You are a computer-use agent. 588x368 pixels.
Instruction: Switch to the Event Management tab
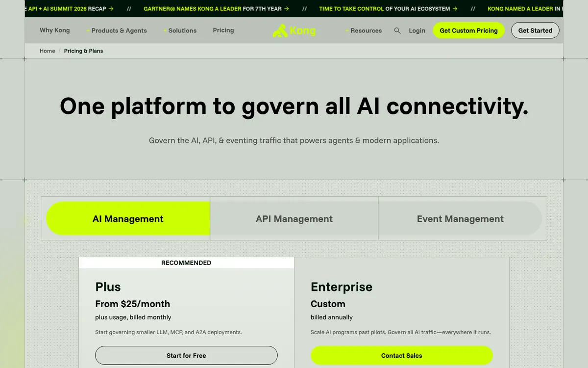[x=460, y=219]
